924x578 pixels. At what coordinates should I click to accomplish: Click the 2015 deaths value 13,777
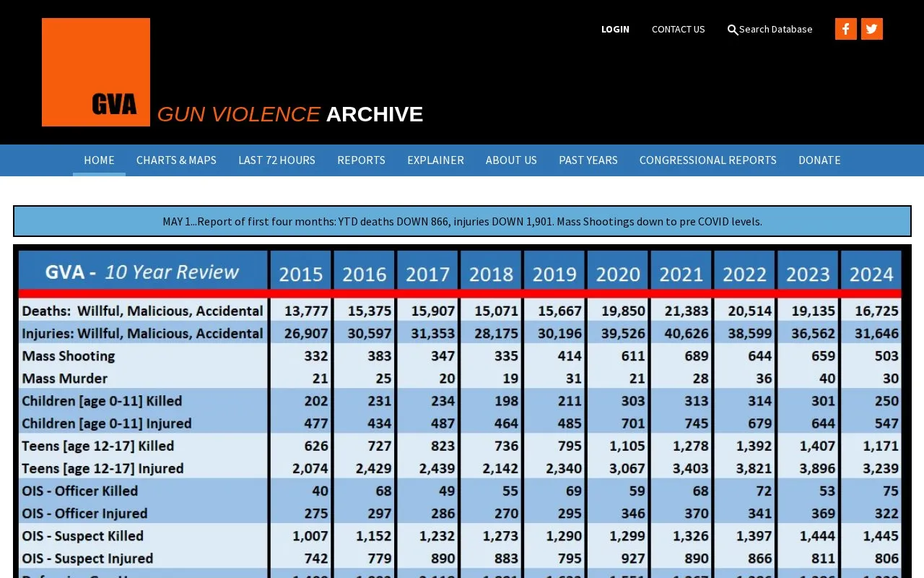tap(306, 311)
